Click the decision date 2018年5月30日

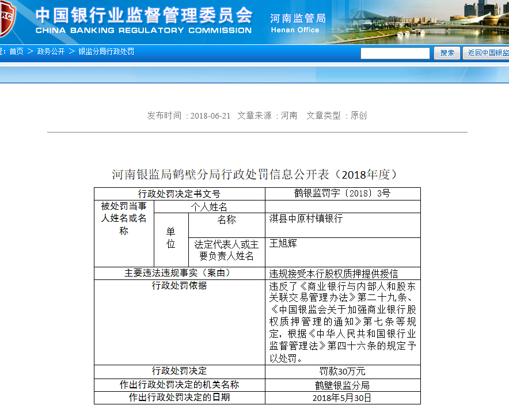tap(342, 398)
